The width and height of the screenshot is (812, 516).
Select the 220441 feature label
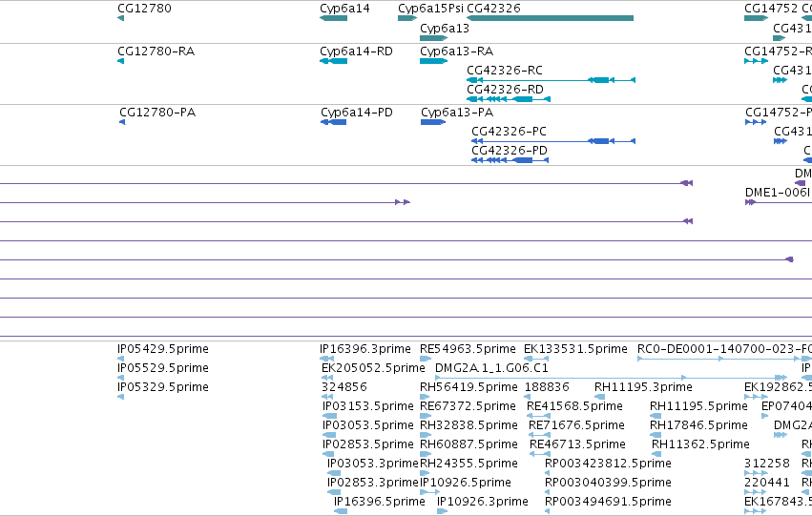point(767,483)
